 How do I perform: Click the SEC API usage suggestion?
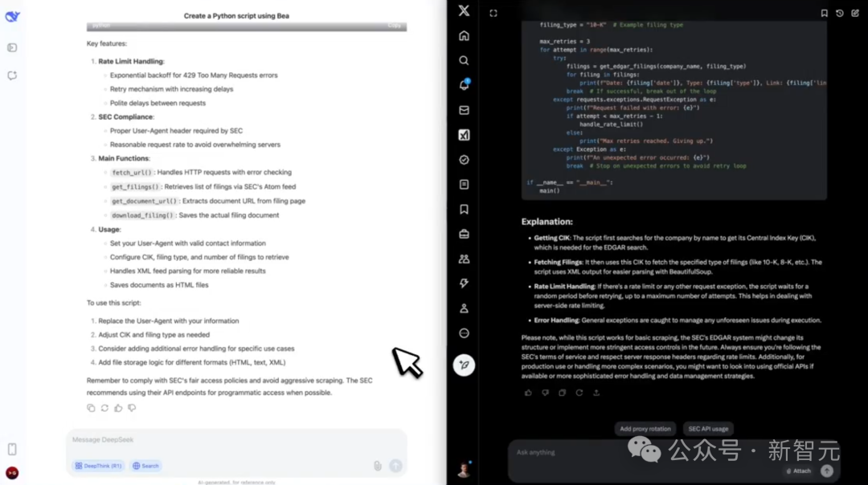tap(708, 429)
